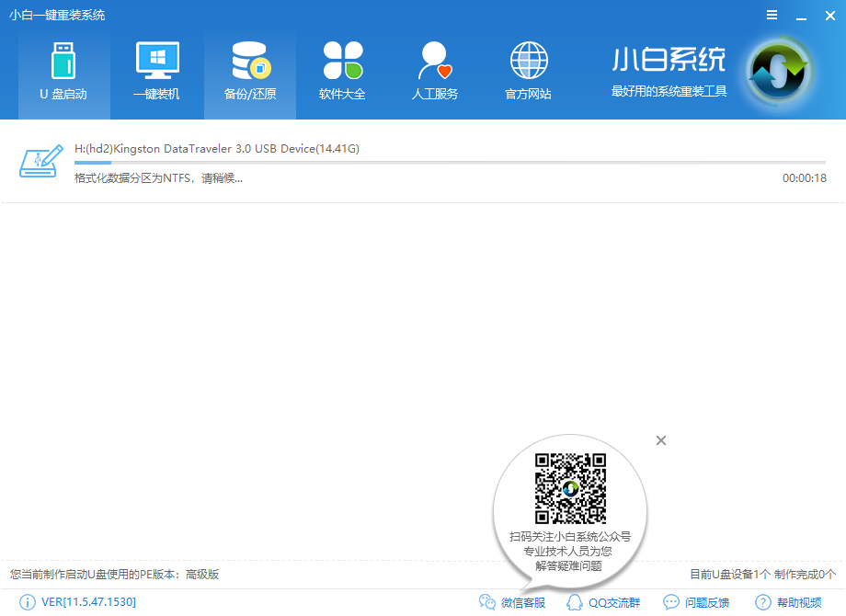Open the hamburger menu
This screenshot has height=616, width=846.
(x=770, y=15)
